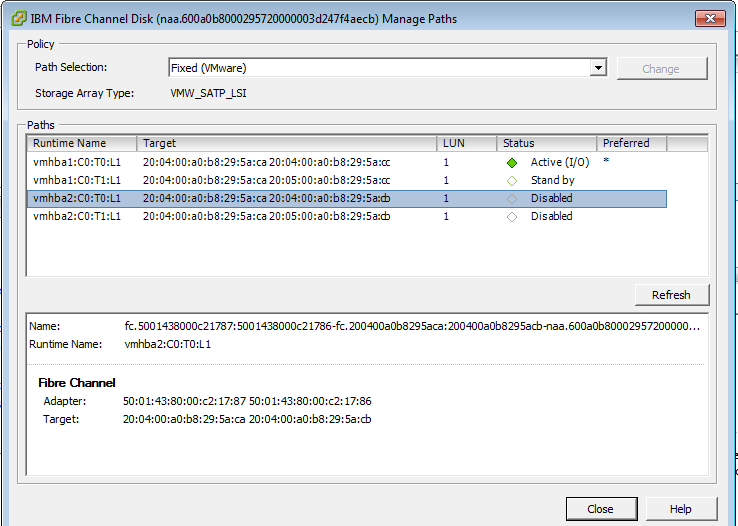Sort paths by Status column header

pos(546,143)
